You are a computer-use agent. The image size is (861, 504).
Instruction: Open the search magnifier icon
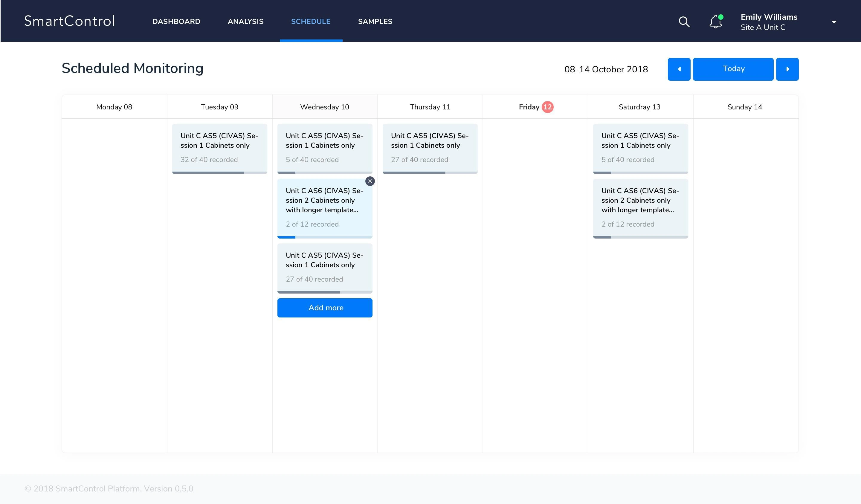click(x=684, y=22)
